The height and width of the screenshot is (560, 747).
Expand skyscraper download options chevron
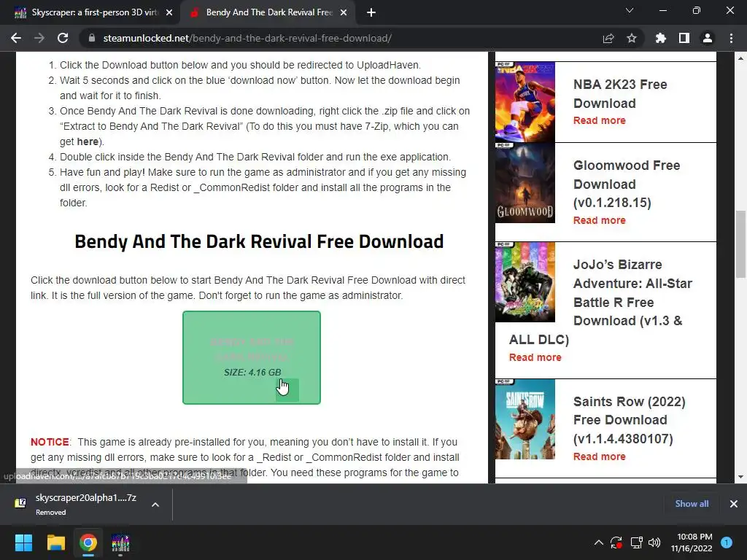155,505
